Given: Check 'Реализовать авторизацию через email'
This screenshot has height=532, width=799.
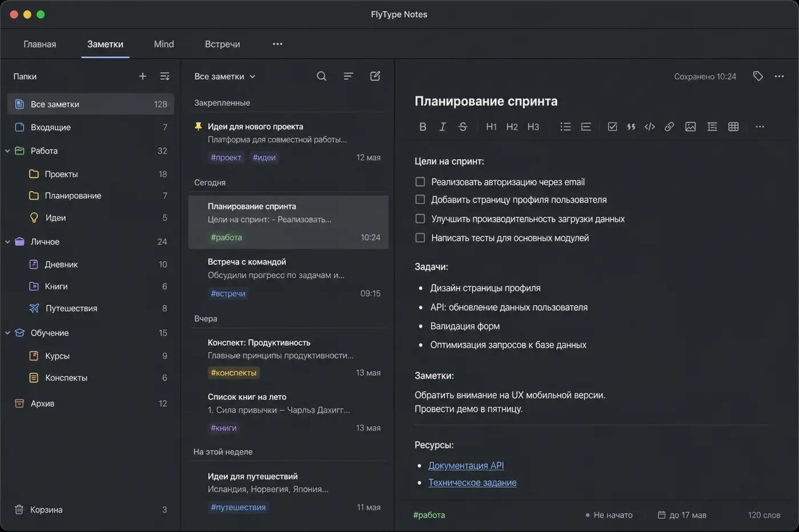Looking at the screenshot, I should (420, 182).
